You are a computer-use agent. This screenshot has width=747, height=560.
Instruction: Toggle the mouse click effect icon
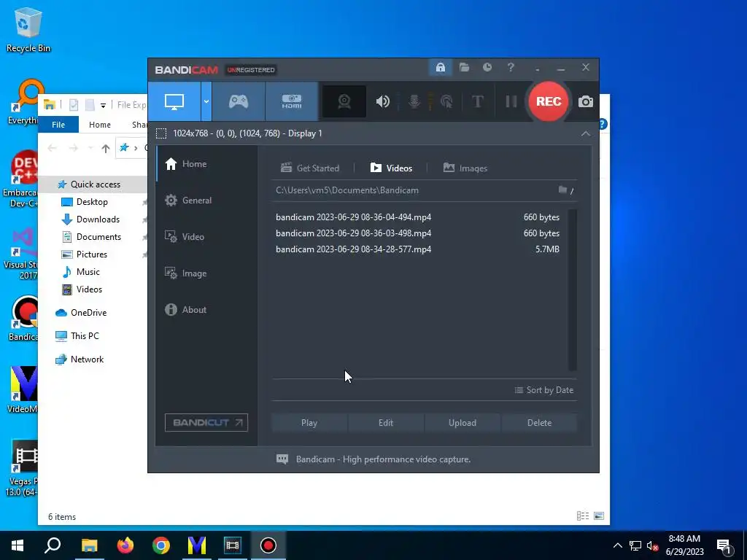(x=446, y=101)
